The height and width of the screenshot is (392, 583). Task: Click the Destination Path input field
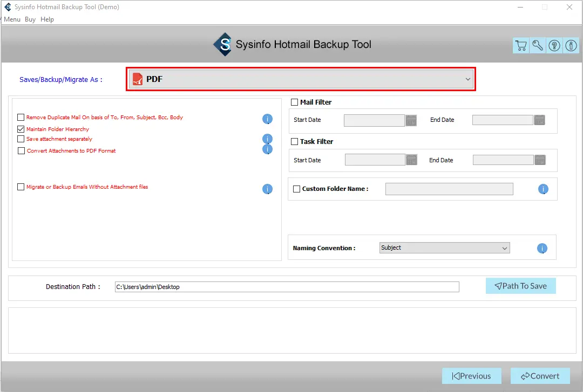(287, 287)
